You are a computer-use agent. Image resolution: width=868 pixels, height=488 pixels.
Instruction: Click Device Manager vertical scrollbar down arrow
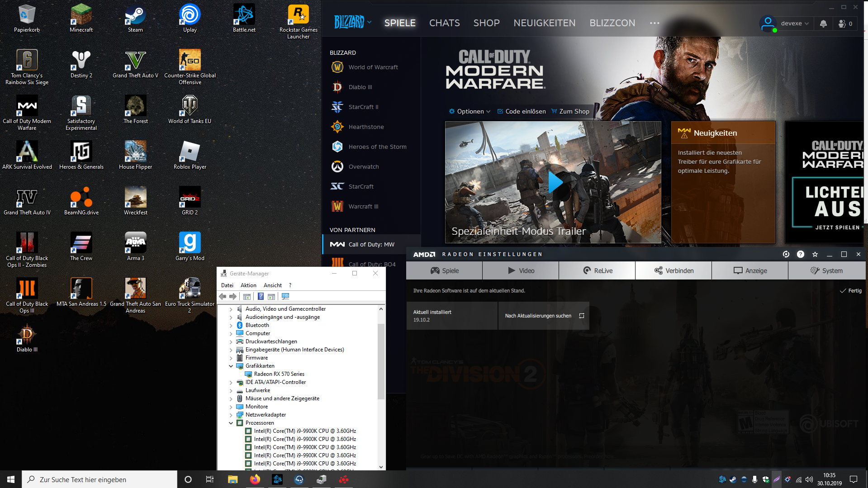pos(381,467)
